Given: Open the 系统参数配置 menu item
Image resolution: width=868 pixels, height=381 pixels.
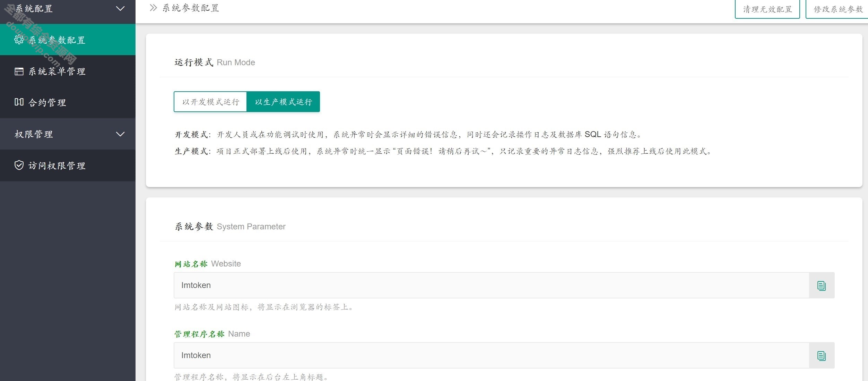Looking at the screenshot, I should (68, 40).
